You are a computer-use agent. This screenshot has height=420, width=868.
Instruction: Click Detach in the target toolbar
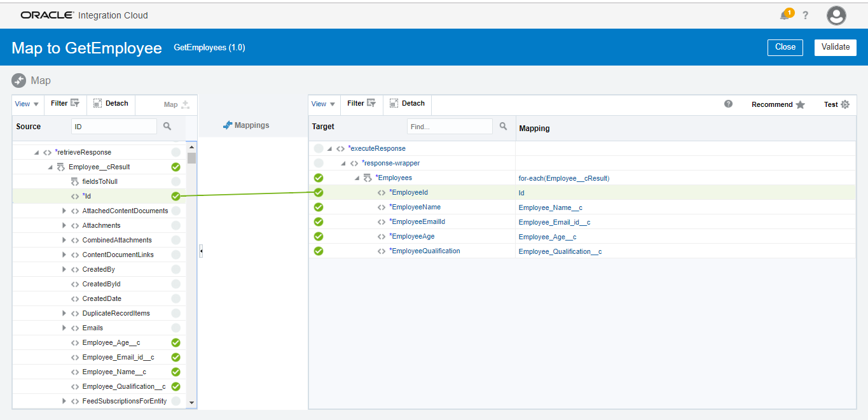coord(407,103)
